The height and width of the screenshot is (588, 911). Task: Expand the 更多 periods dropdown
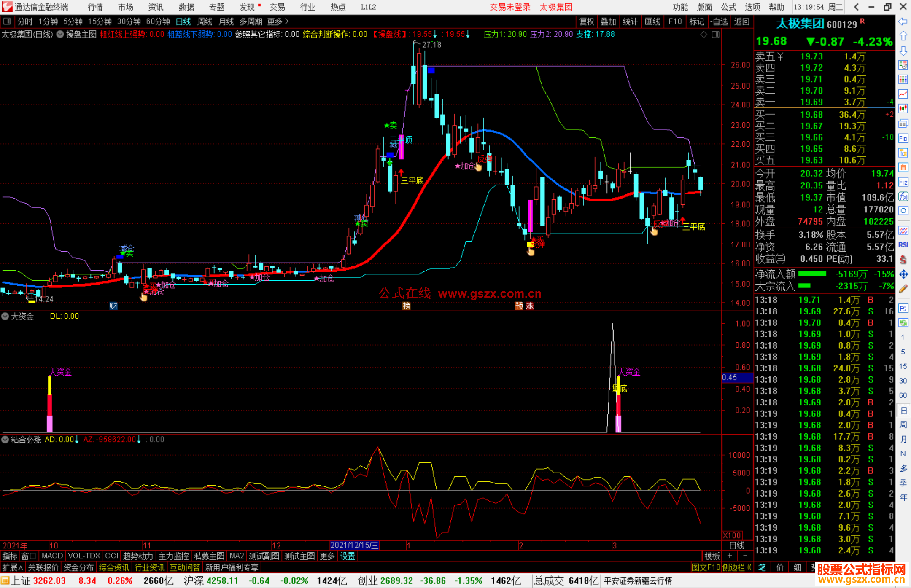coord(278,21)
